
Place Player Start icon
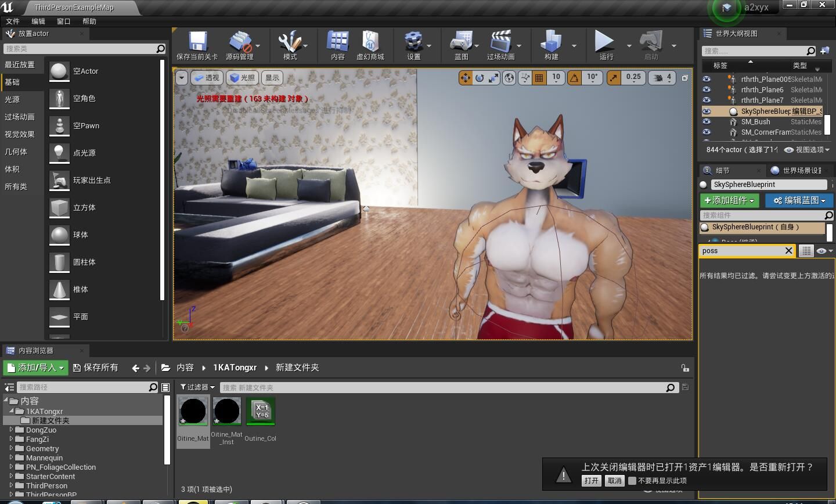click(59, 181)
